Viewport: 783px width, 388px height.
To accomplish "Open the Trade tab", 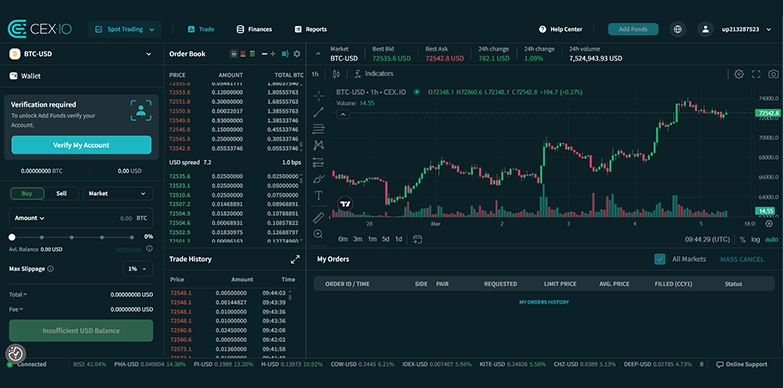I will point(201,29).
